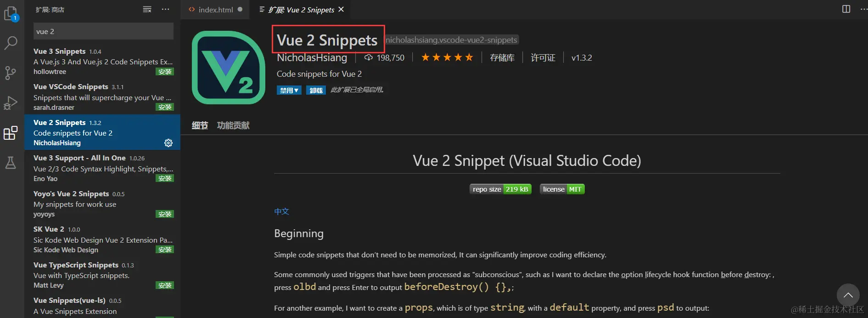
Task: Open the 存储库 repository link
Action: (x=502, y=57)
